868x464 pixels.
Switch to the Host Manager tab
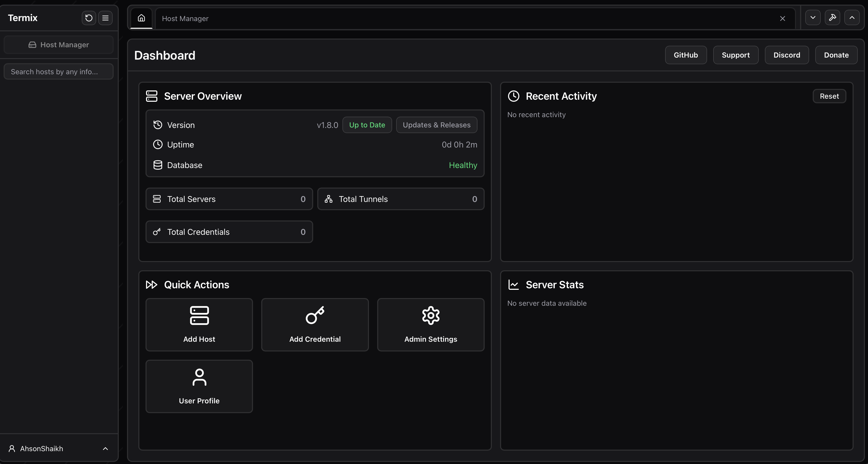pyautogui.click(x=185, y=18)
